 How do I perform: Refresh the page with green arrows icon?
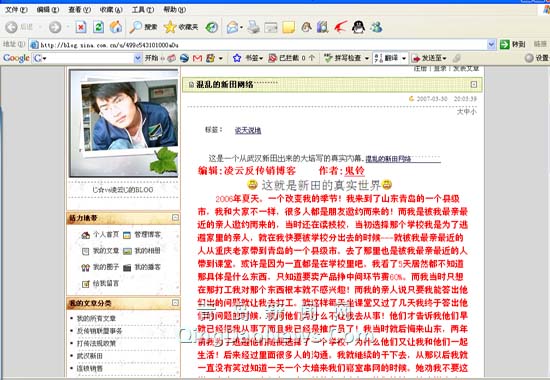(x=99, y=27)
